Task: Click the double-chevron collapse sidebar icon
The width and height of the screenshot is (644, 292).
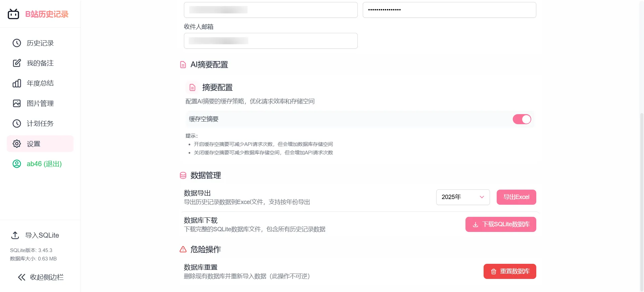Action: coord(21,277)
